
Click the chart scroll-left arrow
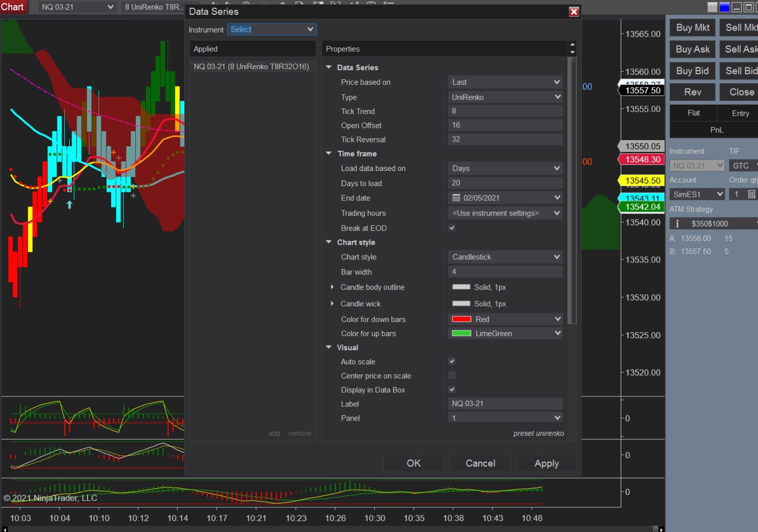5,529
